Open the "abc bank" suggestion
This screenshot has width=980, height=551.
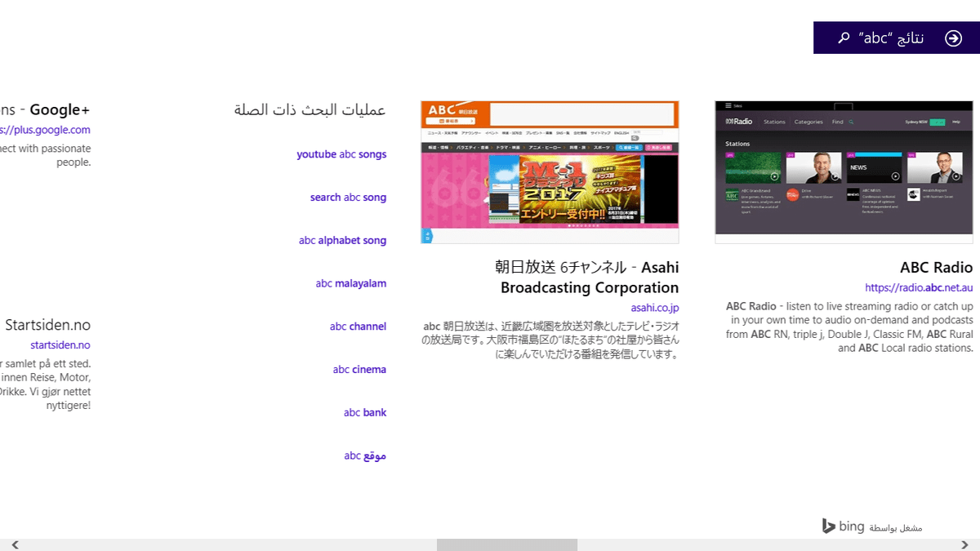click(365, 412)
